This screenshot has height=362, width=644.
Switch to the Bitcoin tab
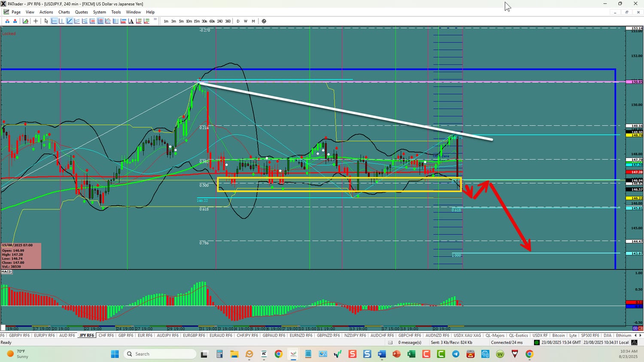[559, 335]
